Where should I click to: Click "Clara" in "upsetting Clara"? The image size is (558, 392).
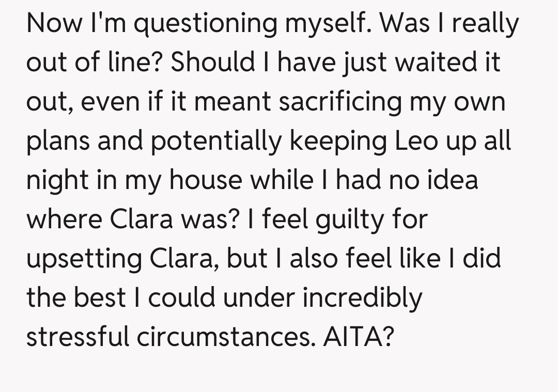[184, 258]
